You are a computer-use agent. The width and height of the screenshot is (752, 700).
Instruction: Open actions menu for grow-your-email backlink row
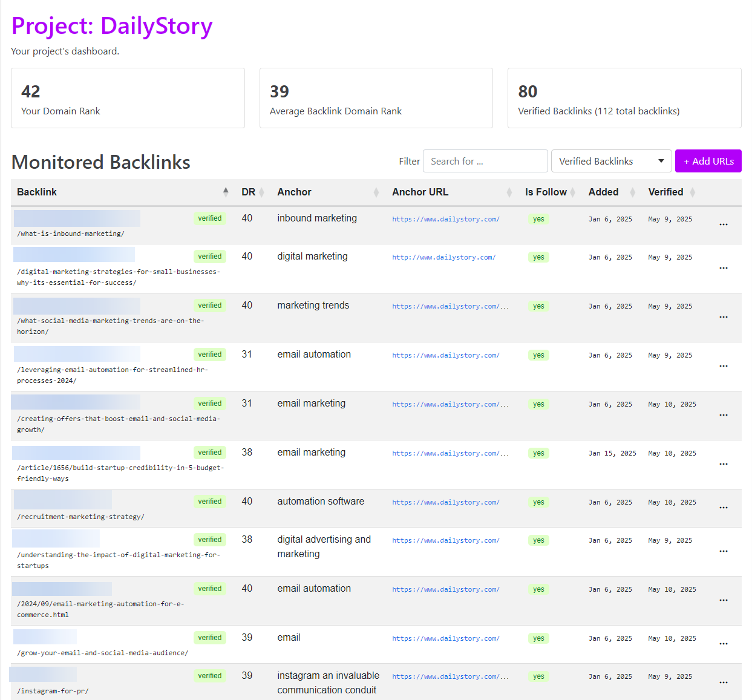[x=723, y=644]
